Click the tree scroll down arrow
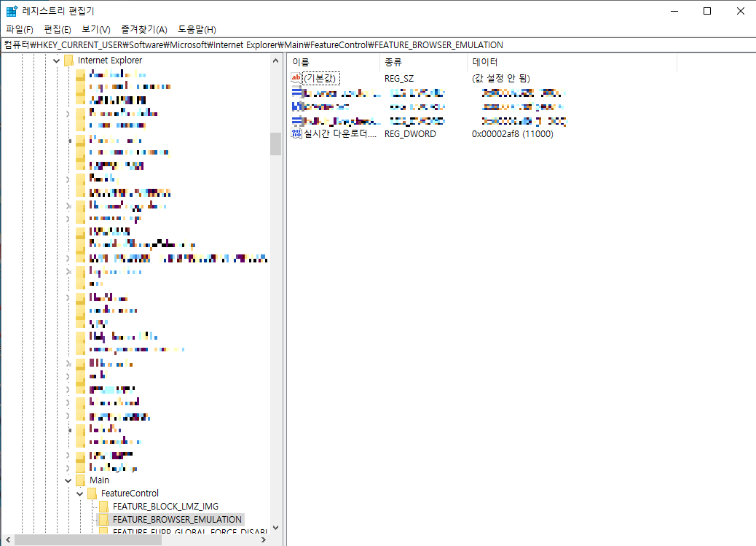 click(276, 528)
